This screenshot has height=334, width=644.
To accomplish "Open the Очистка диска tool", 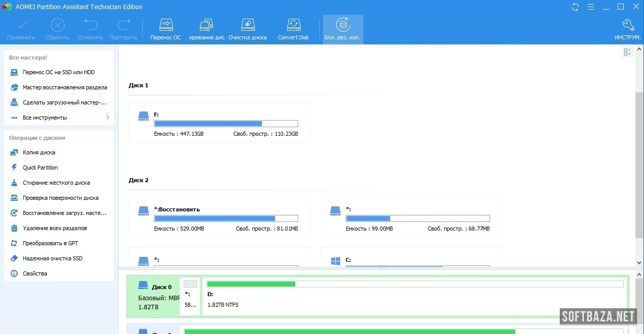I will point(247,29).
